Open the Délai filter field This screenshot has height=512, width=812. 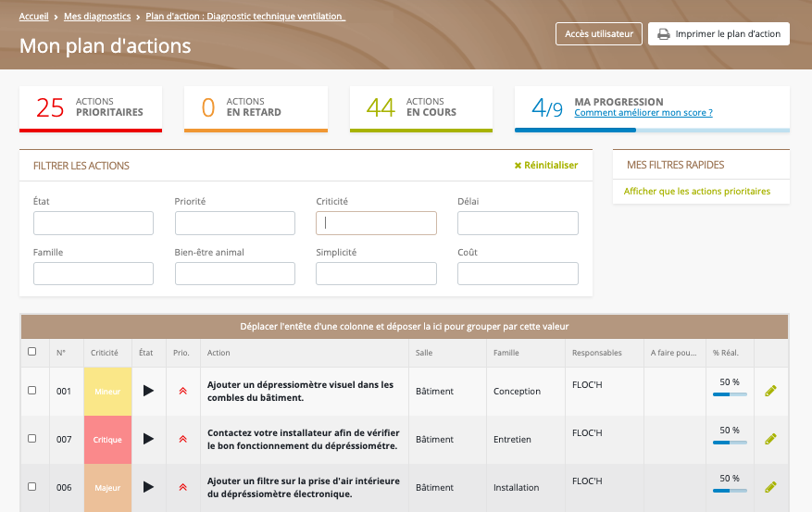pos(518,223)
